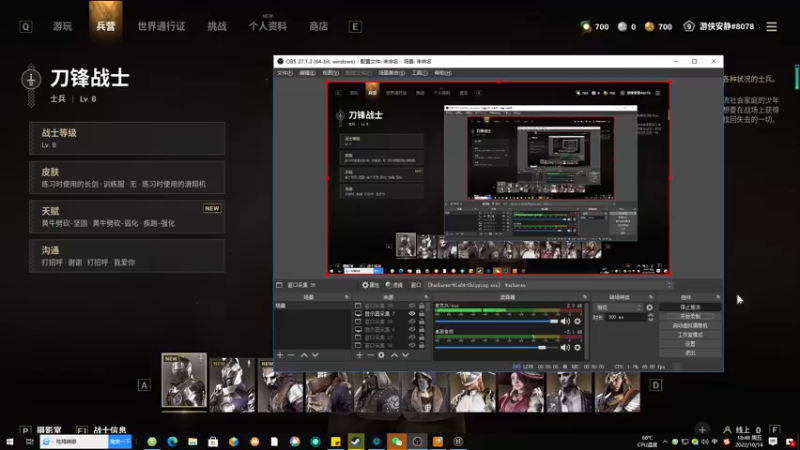Toggle lock on 显示器采集 7 source
The image size is (800, 450).
click(422, 314)
